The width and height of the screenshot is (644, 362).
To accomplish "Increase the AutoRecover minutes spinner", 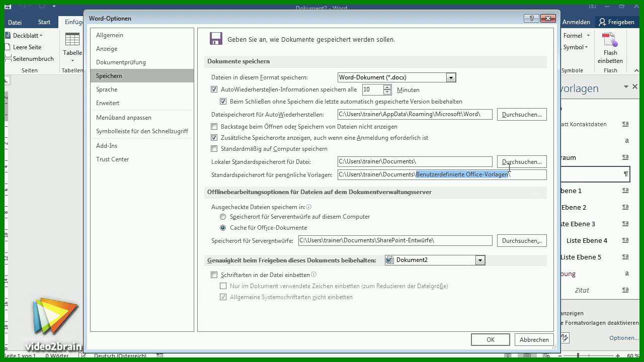I will tap(387, 87).
